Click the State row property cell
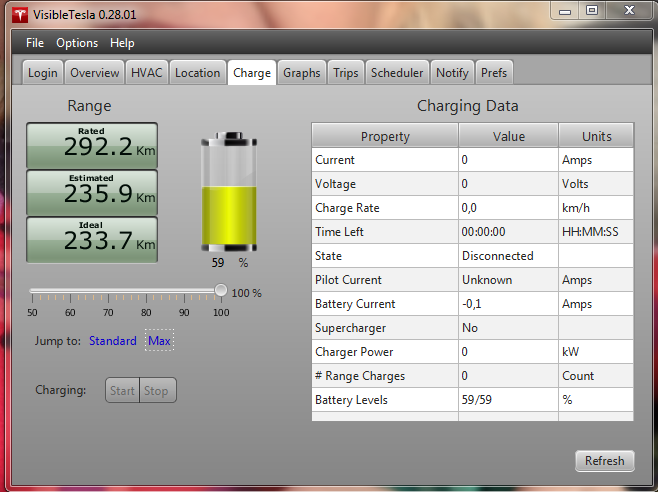 (385, 256)
